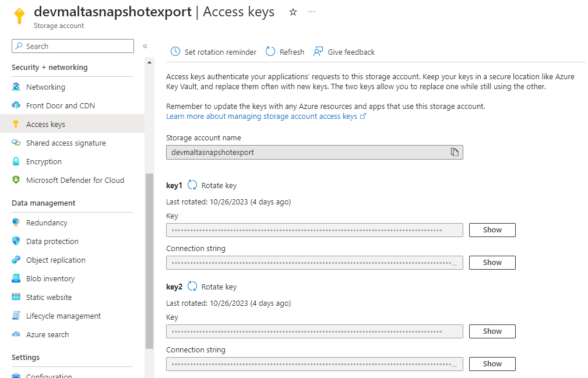Image resolution: width=588 pixels, height=378 pixels.
Task: Click the Redundancy globe icon
Action: point(16,222)
